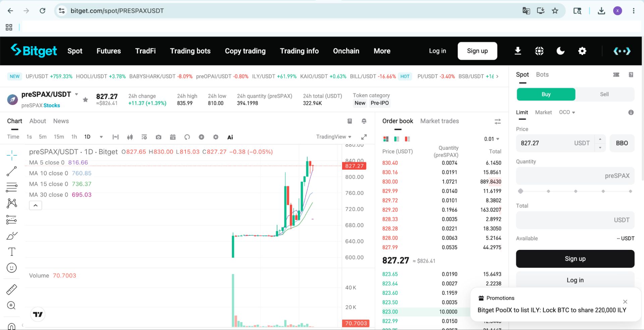The height and width of the screenshot is (330, 644).
Task: Open the forecasting and measurement tool
Action: (x=11, y=220)
